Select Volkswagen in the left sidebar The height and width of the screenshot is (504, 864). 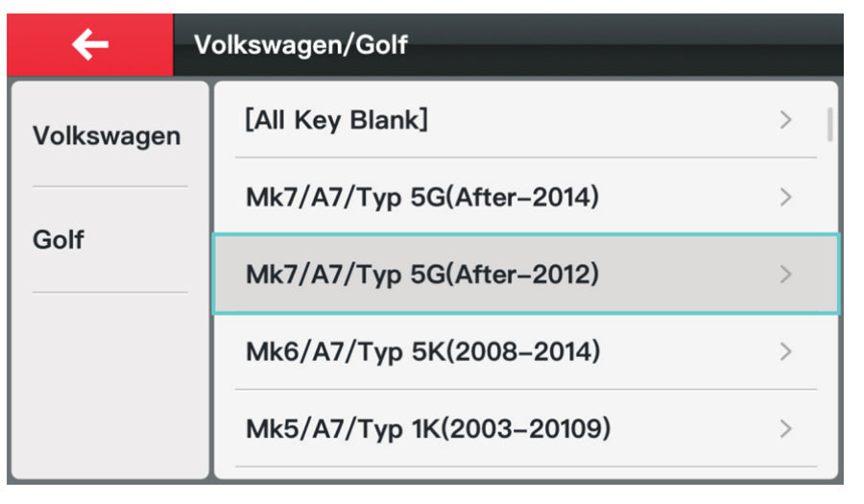[x=107, y=135]
